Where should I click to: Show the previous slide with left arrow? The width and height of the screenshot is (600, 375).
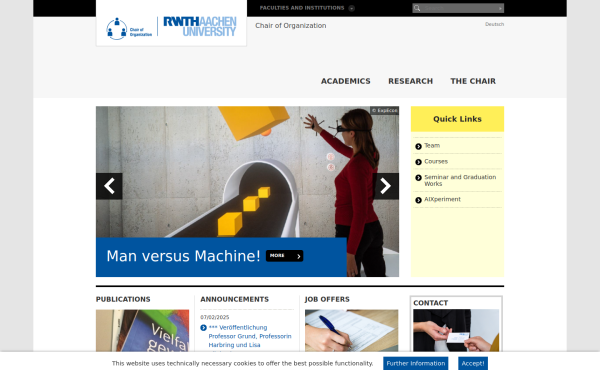pos(109,186)
